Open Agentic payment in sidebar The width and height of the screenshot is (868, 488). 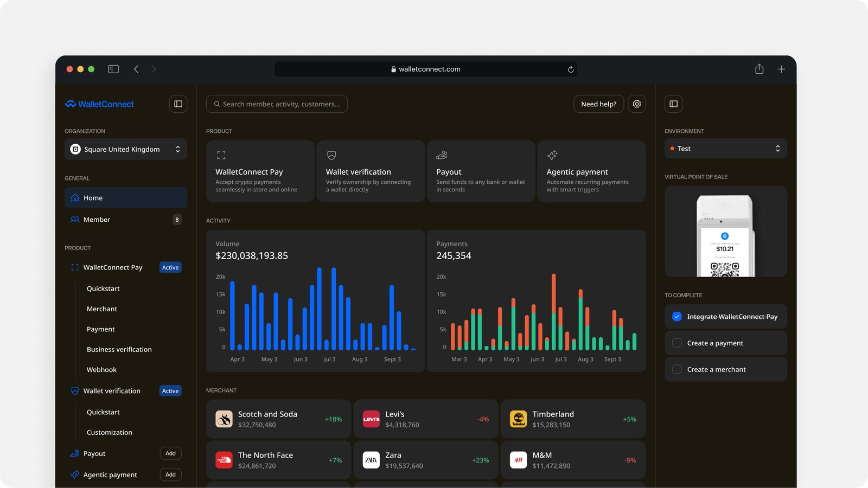coord(110,475)
